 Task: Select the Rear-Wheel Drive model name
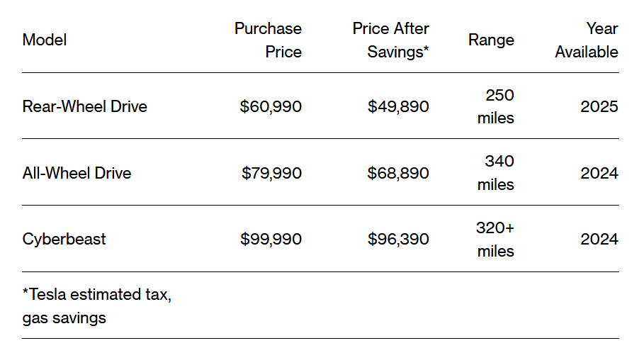pos(85,107)
